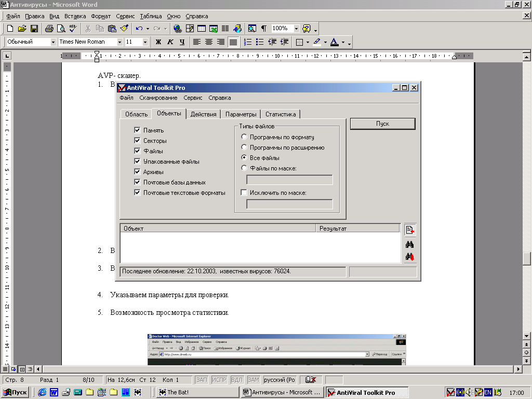
Task: Save the document with the floppy icon
Action: [34, 29]
